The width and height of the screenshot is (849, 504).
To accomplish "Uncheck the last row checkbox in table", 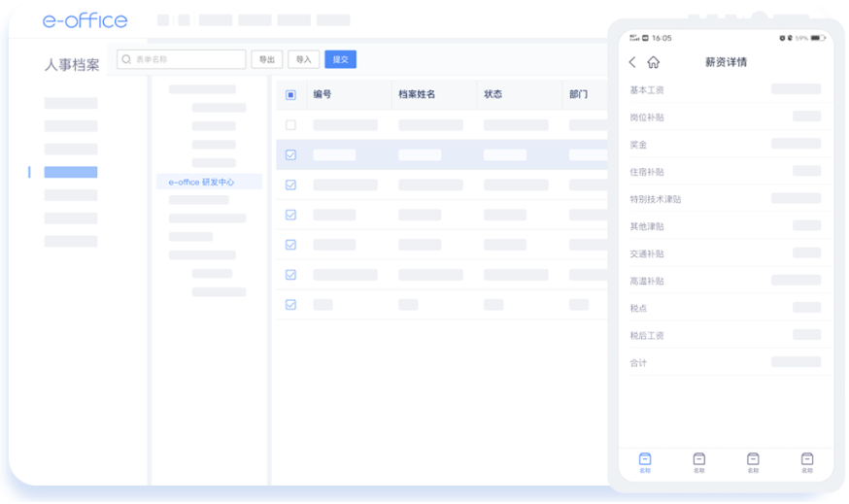I will (x=290, y=304).
